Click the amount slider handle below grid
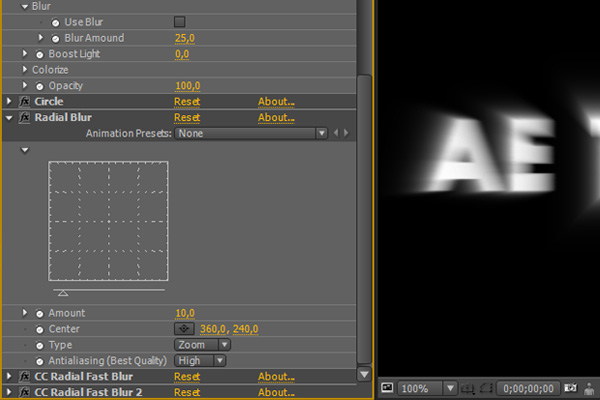Viewport: 600px width, 400px height. click(x=63, y=293)
